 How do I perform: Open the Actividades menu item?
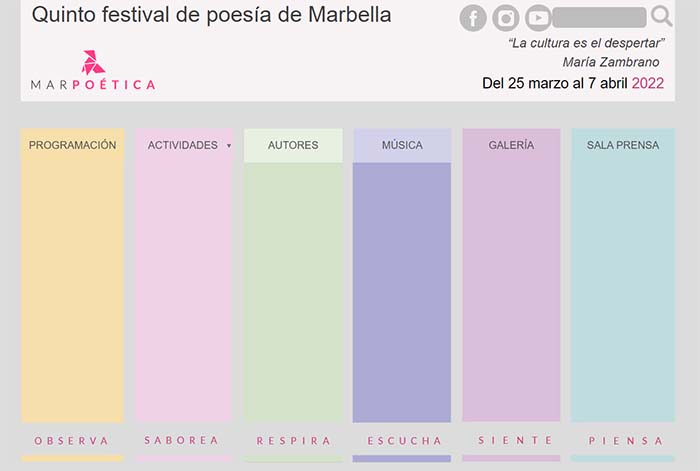click(x=183, y=145)
